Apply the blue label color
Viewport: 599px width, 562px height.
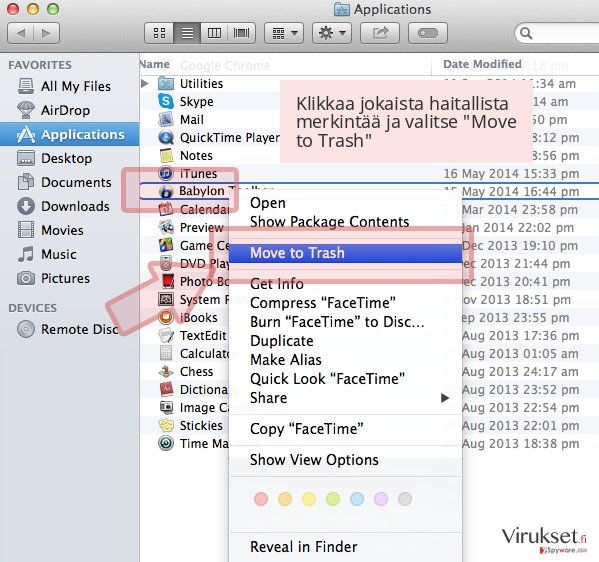click(357, 499)
